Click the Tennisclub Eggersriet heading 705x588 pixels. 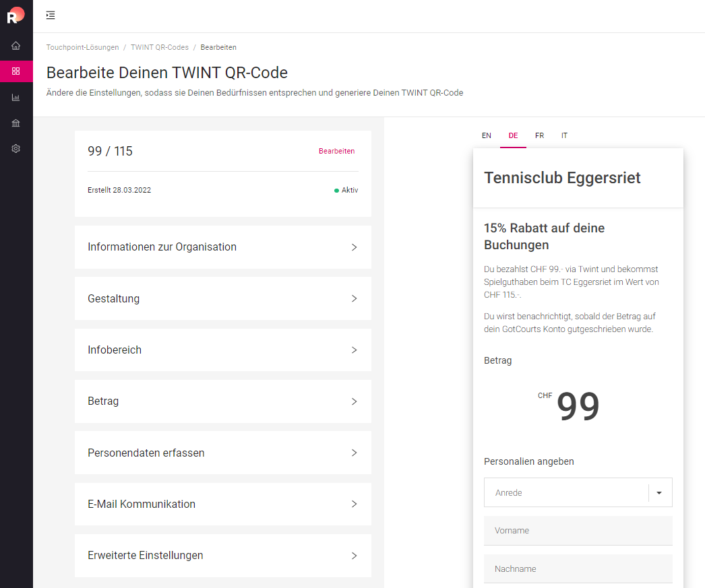[562, 178]
